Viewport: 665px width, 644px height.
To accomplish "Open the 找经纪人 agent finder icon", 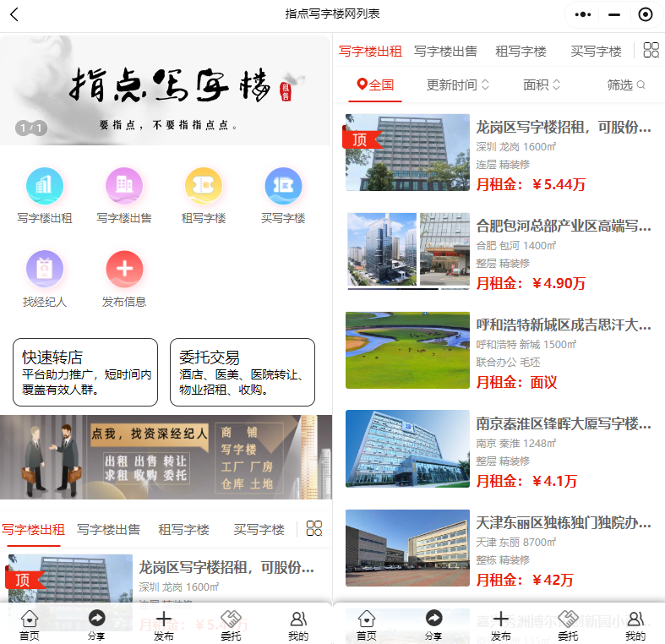I will (x=45, y=270).
